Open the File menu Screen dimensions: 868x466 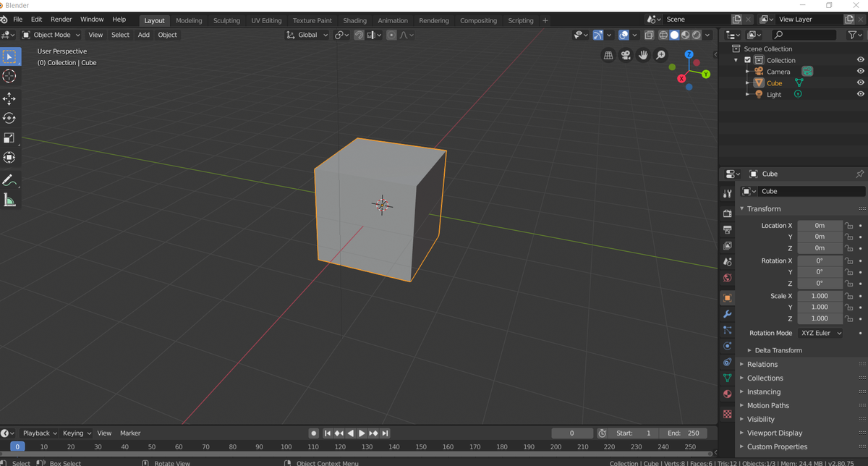coord(17,20)
